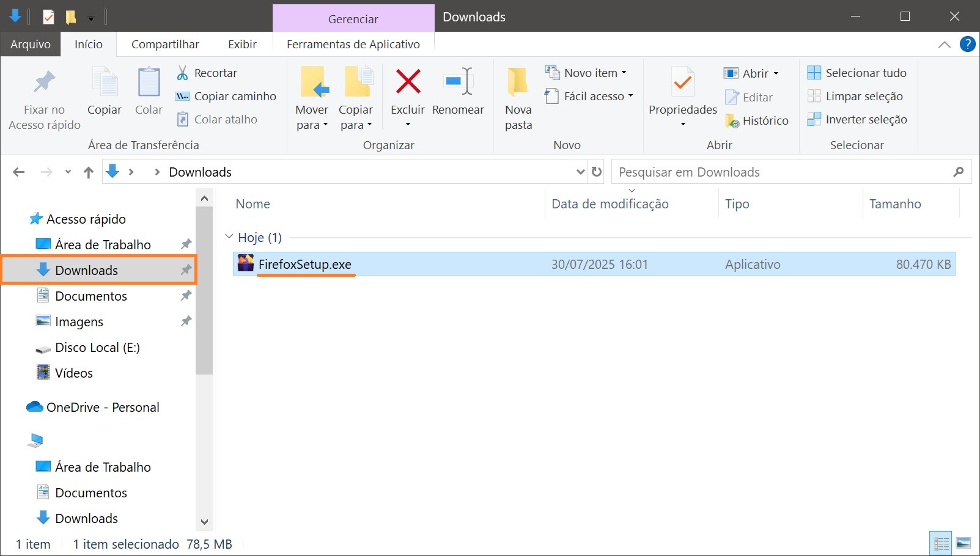Open the Fácil acesso dropdown
Viewport: 980px width, 556px height.
pos(589,96)
